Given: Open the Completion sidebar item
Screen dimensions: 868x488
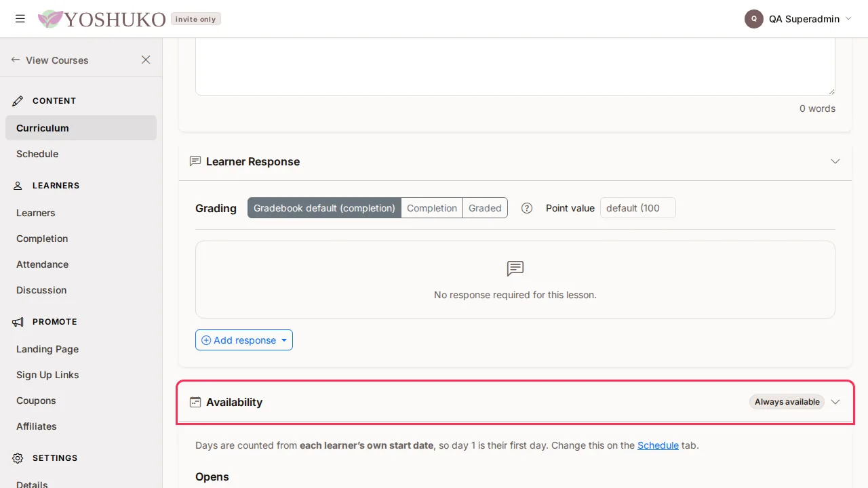Looking at the screenshot, I should pyautogui.click(x=81, y=239).
